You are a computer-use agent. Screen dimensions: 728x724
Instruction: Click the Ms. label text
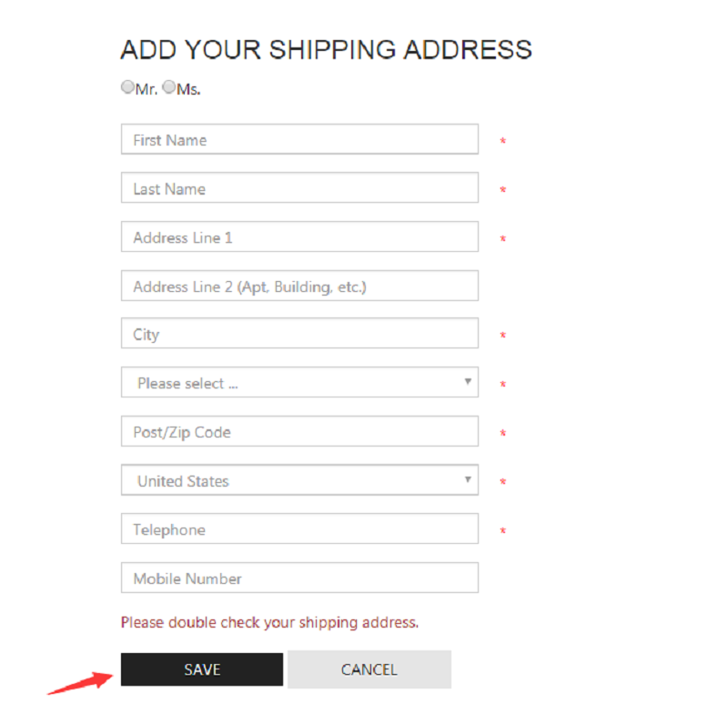point(188,88)
